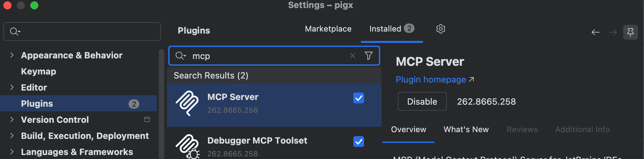
Task: Open the Plugin homepage link
Action: (431, 79)
